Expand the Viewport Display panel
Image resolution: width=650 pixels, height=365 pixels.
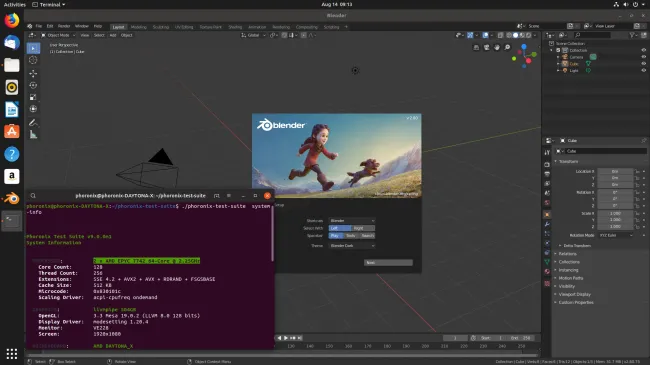[574, 294]
